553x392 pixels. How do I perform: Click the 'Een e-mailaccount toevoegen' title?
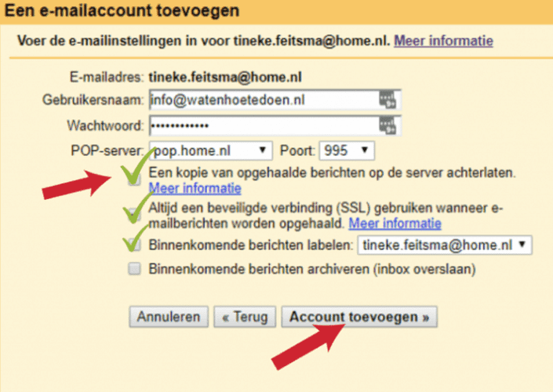coord(122,10)
